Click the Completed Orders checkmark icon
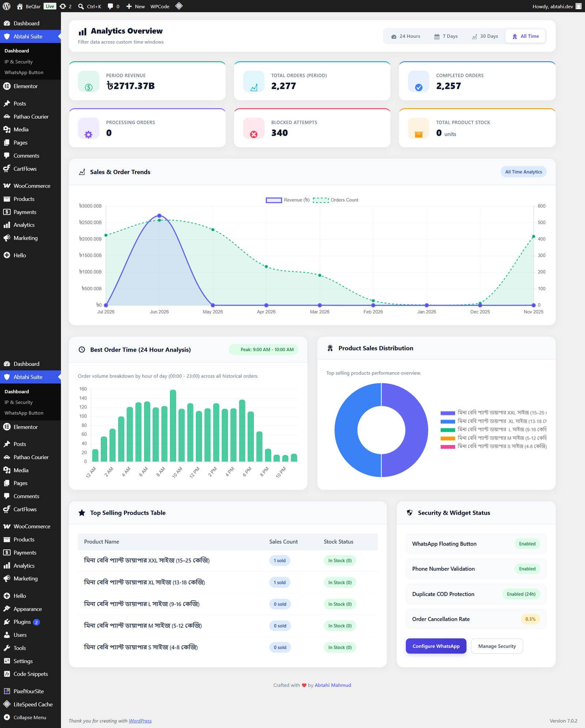 click(x=419, y=87)
